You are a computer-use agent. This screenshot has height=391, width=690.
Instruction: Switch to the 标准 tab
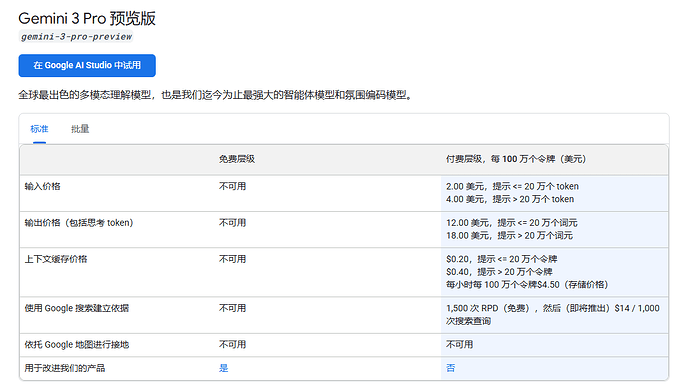point(39,129)
